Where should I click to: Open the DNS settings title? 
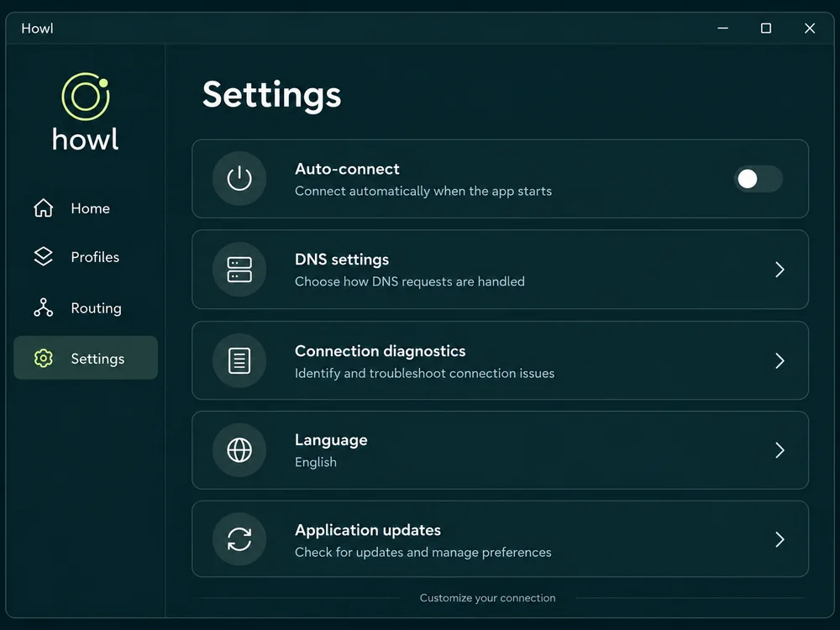coord(342,260)
